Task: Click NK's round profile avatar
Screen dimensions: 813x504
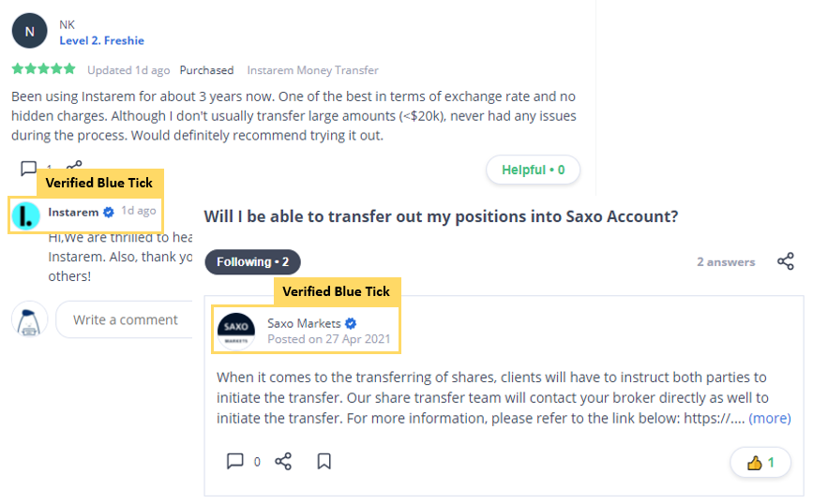Action: (30, 31)
